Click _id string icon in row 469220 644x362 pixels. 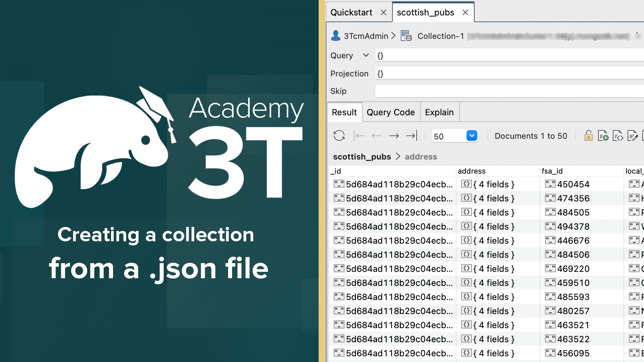coord(339,268)
